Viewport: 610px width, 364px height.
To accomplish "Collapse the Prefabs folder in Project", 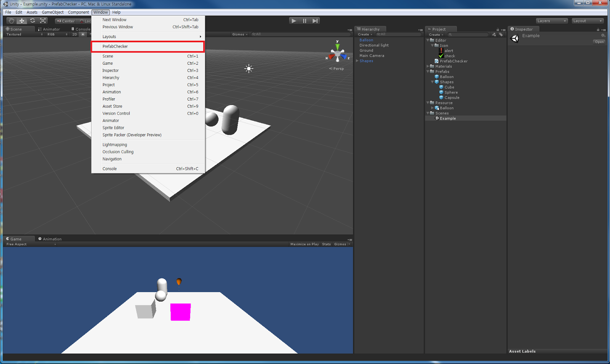I will pos(428,72).
